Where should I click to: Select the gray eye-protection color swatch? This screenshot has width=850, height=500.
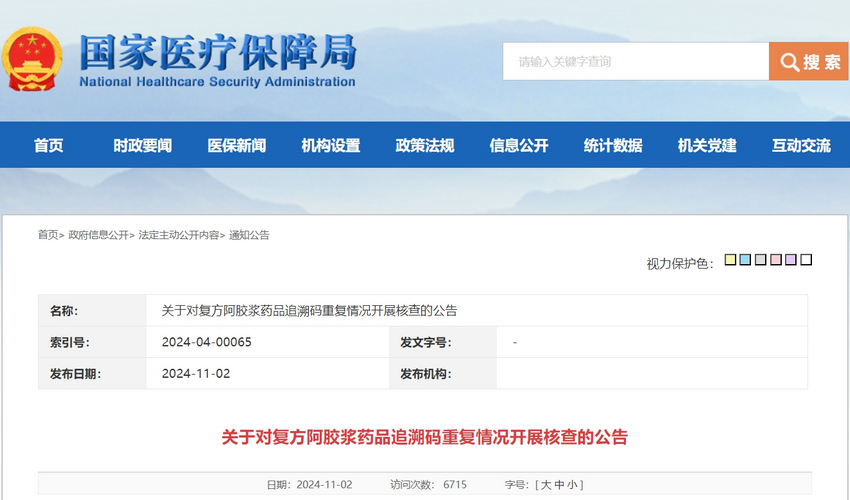761,260
